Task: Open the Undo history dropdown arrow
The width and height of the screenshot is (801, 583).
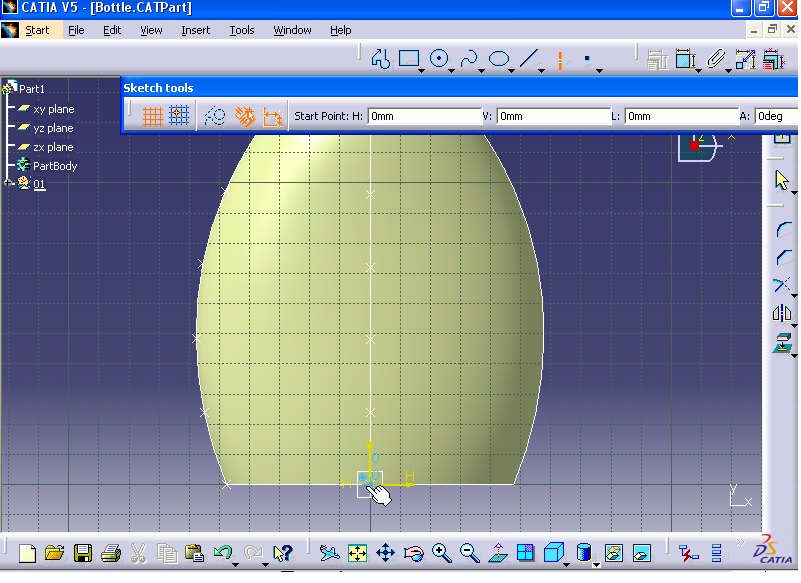Action: pos(235,565)
